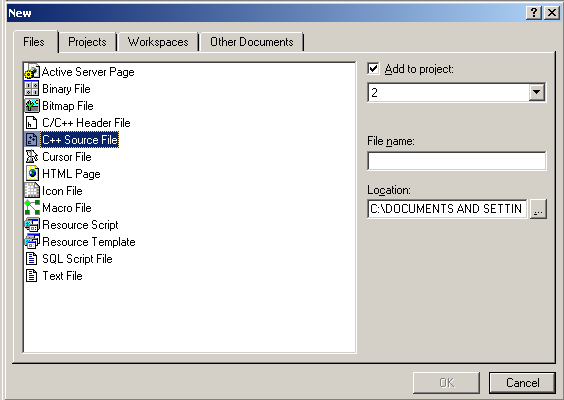Viewport: 564px width, 400px height.
Task: Switch to the Projects tab
Action: coord(87,42)
